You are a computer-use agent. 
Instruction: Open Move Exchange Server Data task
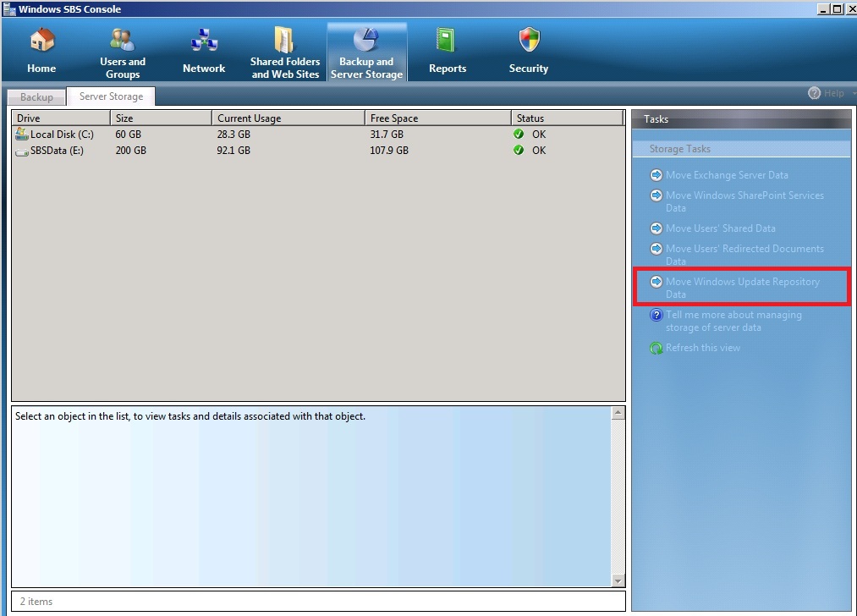point(727,175)
